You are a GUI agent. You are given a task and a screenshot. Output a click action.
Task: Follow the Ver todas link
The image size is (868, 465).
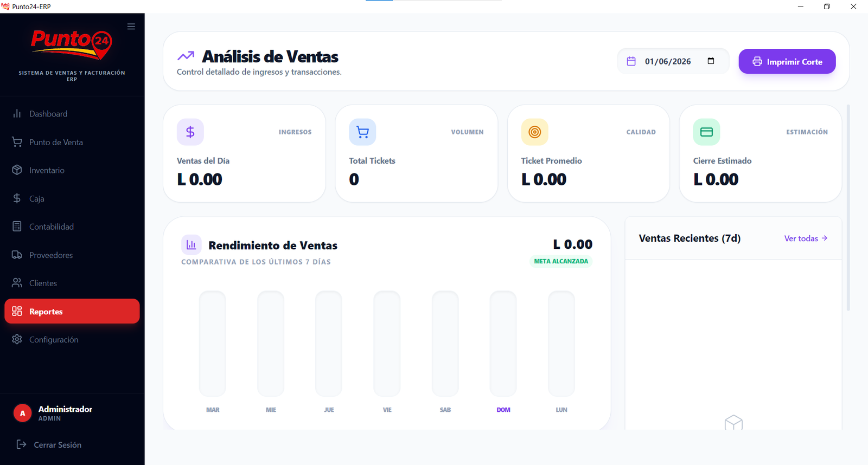tap(806, 238)
